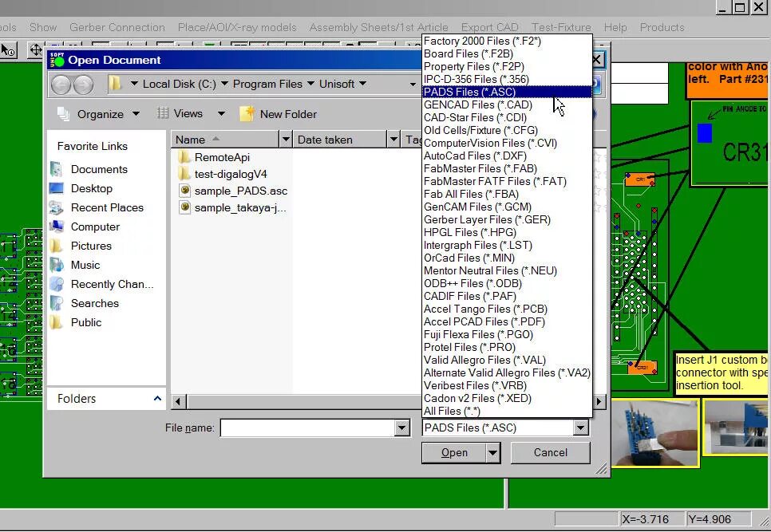Open Music favorite link
The width and height of the screenshot is (771, 532).
(85, 266)
